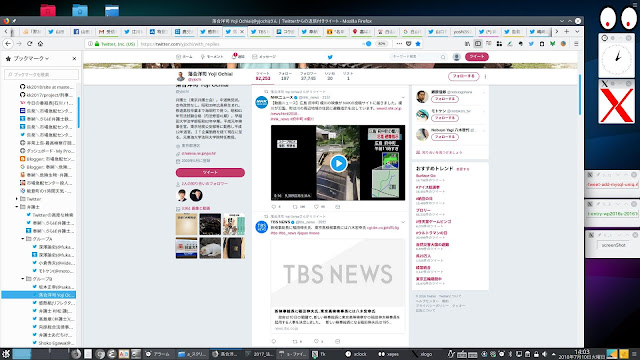Expand the Twitter bookmark folder
This screenshot has width=640, height=360.
pos(17,199)
